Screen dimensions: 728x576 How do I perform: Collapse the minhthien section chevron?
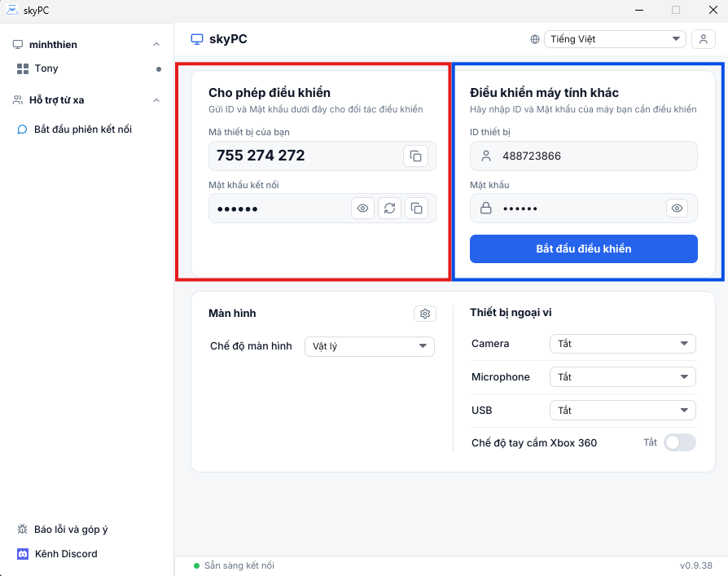(156, 45)
